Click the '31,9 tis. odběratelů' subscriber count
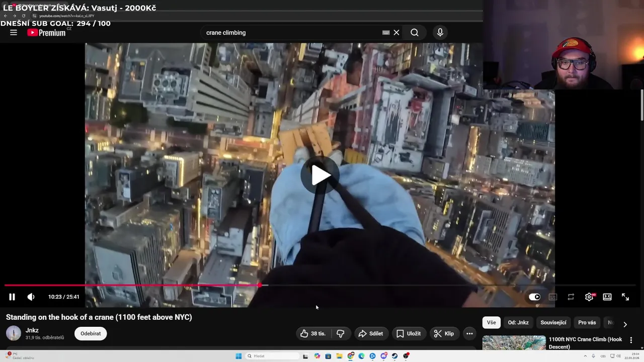Viewport: 644px width, 362px height. coord(45,338)
